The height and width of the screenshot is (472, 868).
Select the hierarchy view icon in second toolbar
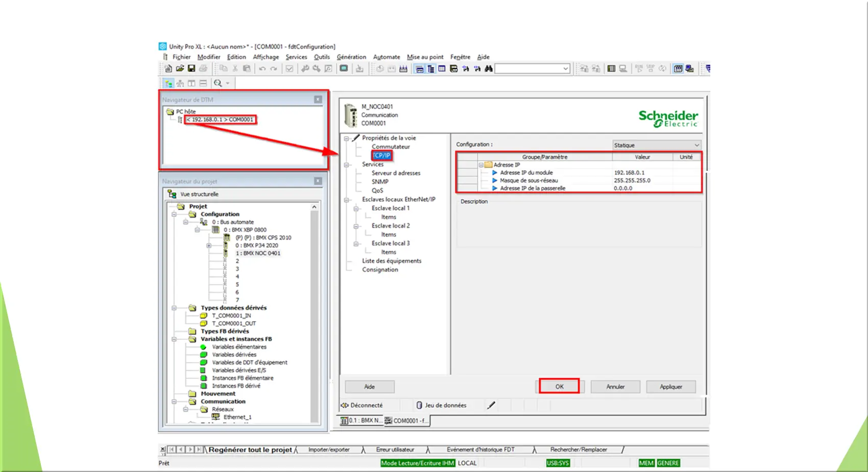pyautogui.click(x=180, y=83)
